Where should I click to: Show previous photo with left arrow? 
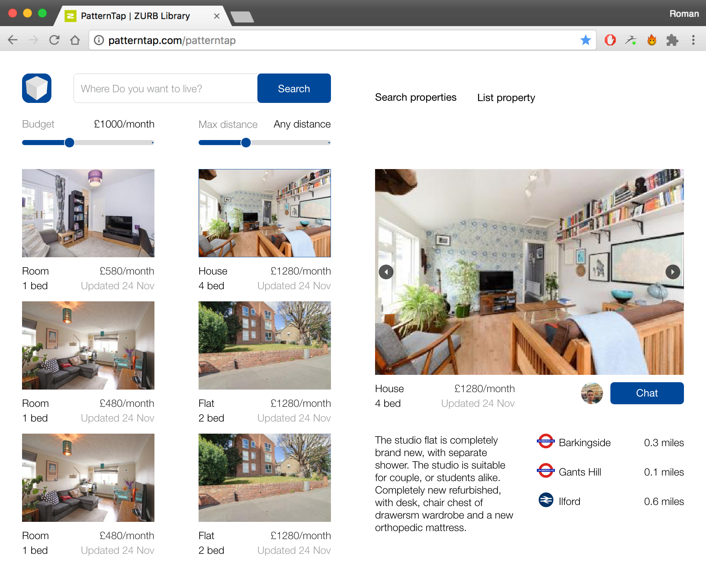(386, 272)
